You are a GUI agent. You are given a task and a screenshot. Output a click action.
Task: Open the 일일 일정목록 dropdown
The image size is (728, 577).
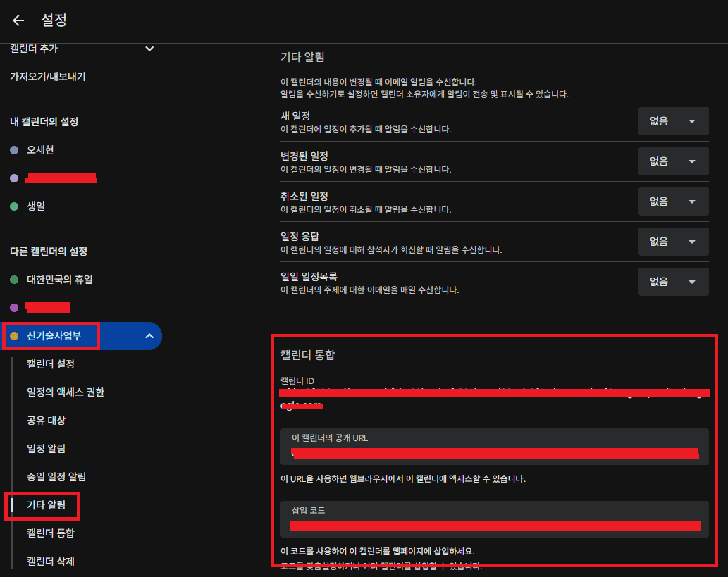672,282
